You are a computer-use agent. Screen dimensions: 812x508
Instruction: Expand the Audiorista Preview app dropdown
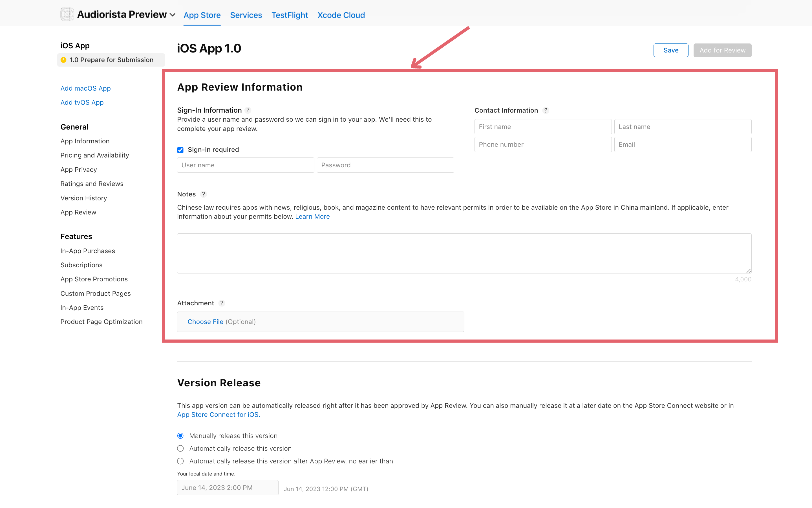pyautogui.click(x=173, y=15)
